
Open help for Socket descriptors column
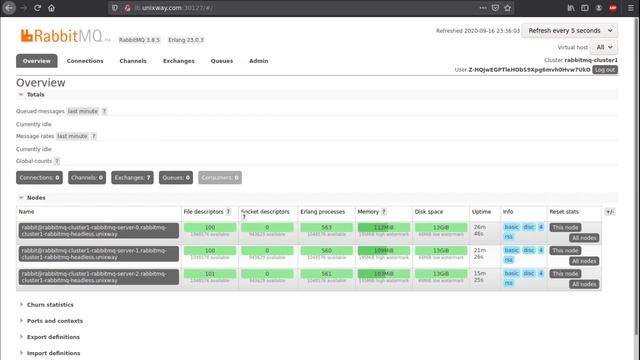[244, 217]
